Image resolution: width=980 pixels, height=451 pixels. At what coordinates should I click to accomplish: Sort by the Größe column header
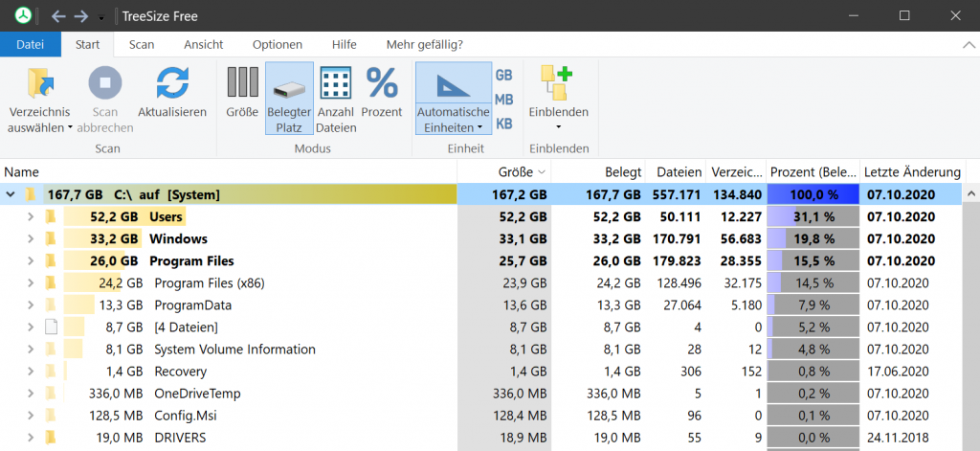pyautogui.click(x=504, y=172)
